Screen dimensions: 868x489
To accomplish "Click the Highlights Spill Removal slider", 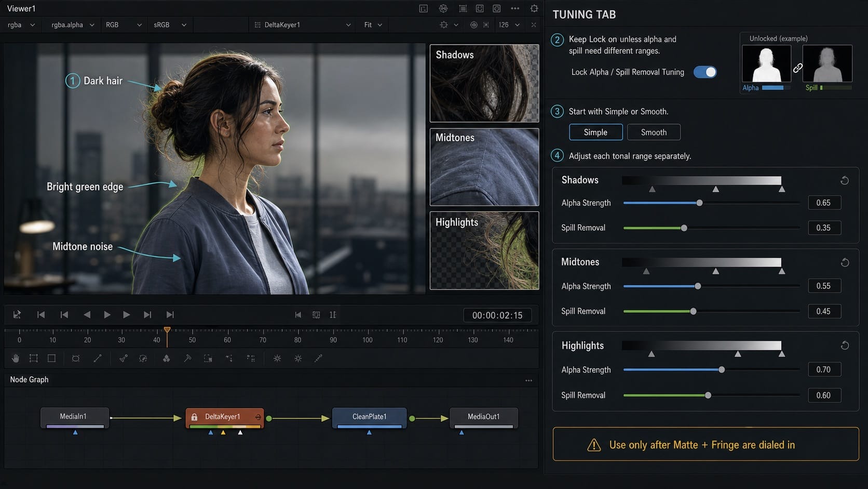I will coord(711,395).
